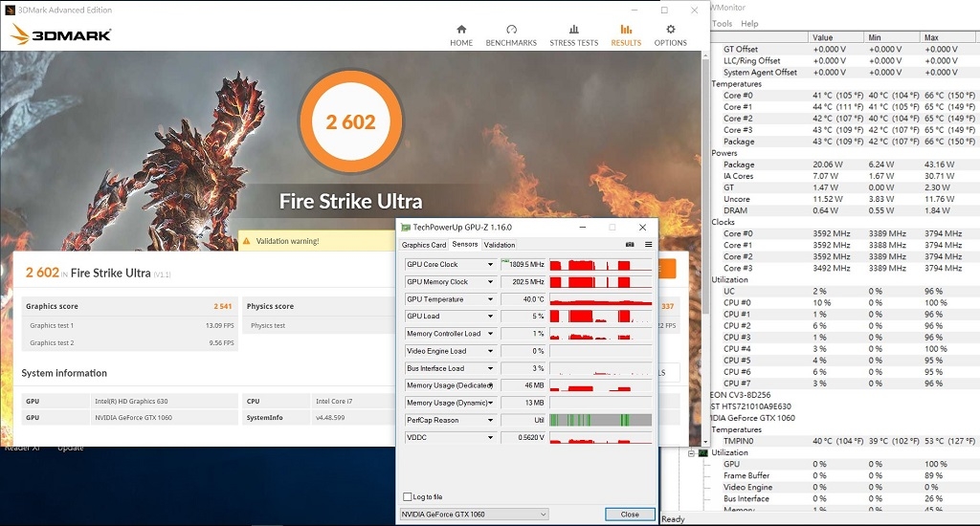Click the Intel Core i7 CPU entry
980x526 pixels.
(334, 401)
